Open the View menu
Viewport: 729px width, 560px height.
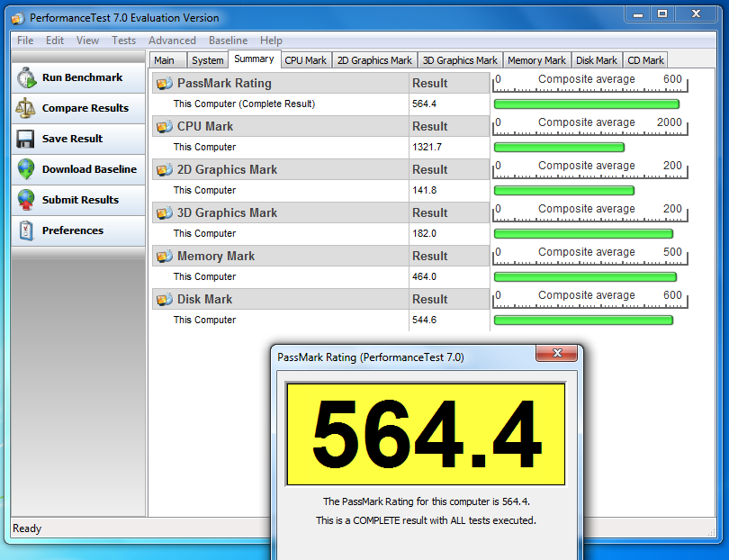click(87, 41)
